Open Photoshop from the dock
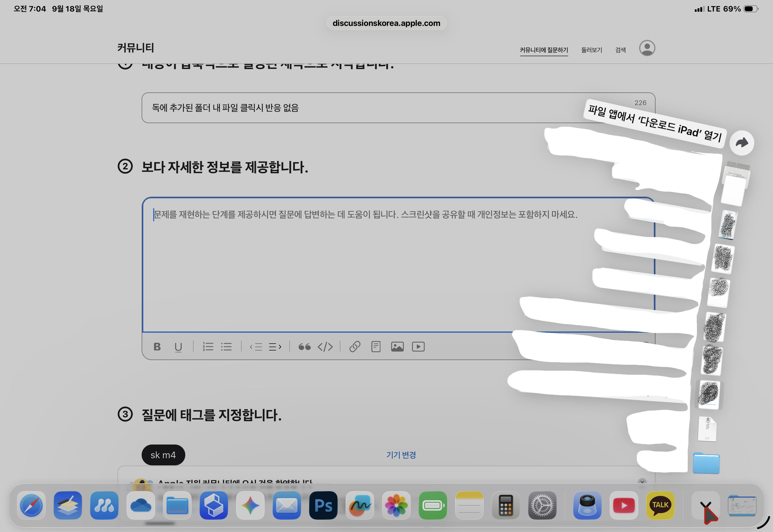The width and height of the screenshot is (773, 532). click(x=323, y=505)
